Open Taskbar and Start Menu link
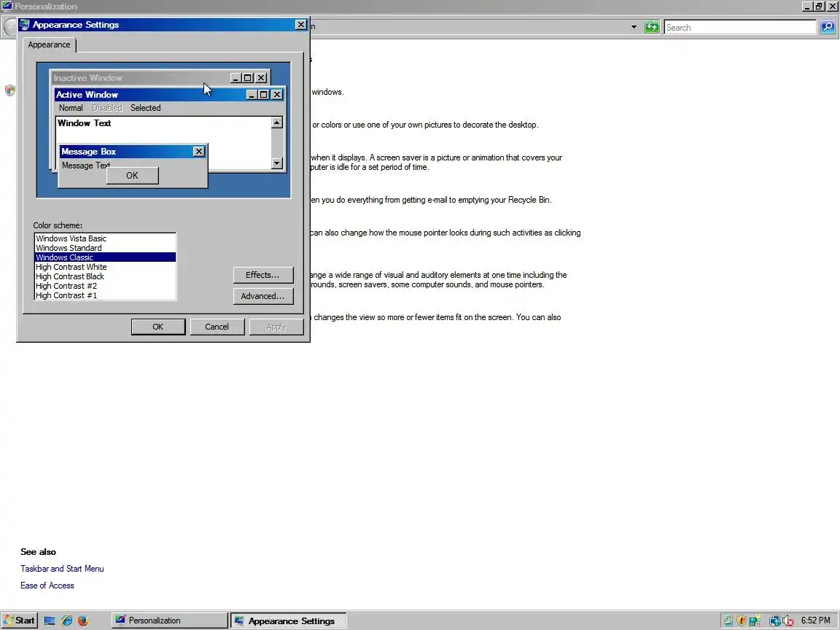Image resolution: width=840 pixels, height=630 pixels. pos(62,569)
